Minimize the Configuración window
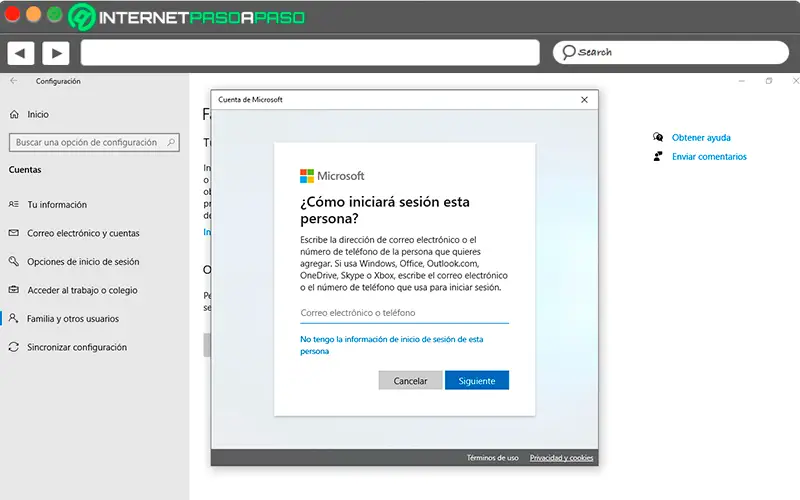800x500 pixels. pyautogui.click(x=741, y=81)
